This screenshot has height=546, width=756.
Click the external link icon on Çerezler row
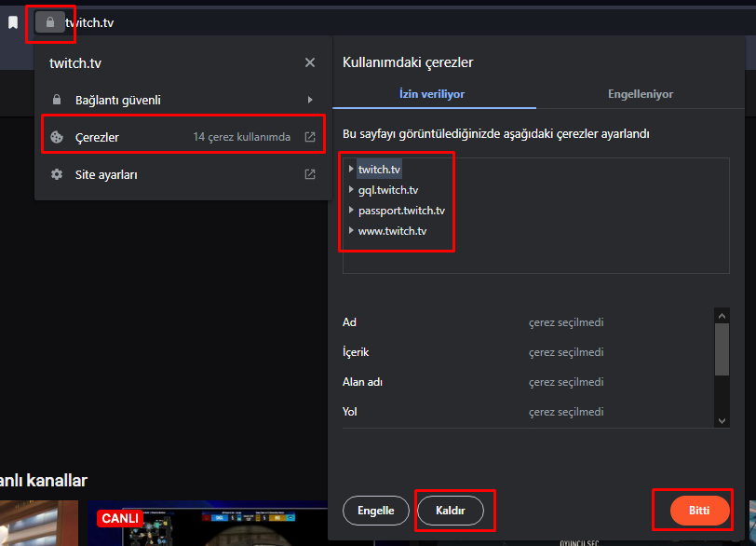310,137
